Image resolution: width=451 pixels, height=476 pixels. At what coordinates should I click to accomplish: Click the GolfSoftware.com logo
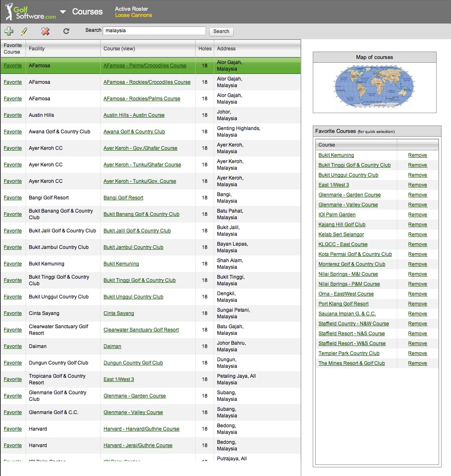(31, 12)
